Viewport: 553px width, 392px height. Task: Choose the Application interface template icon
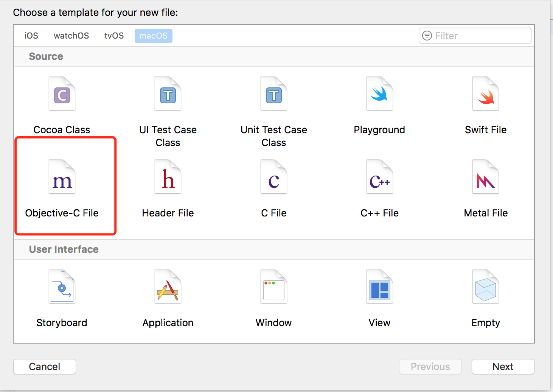pyautogui.click(x=168, y=286)
